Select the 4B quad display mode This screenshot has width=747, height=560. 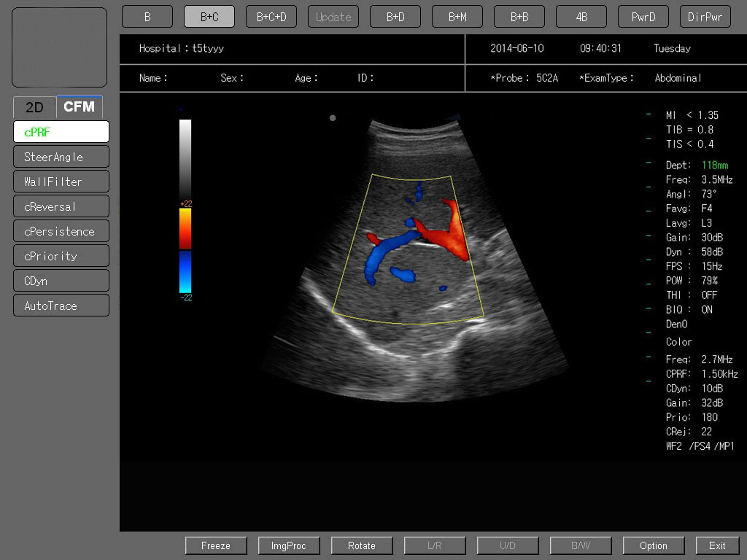click(x=581, y=16)
